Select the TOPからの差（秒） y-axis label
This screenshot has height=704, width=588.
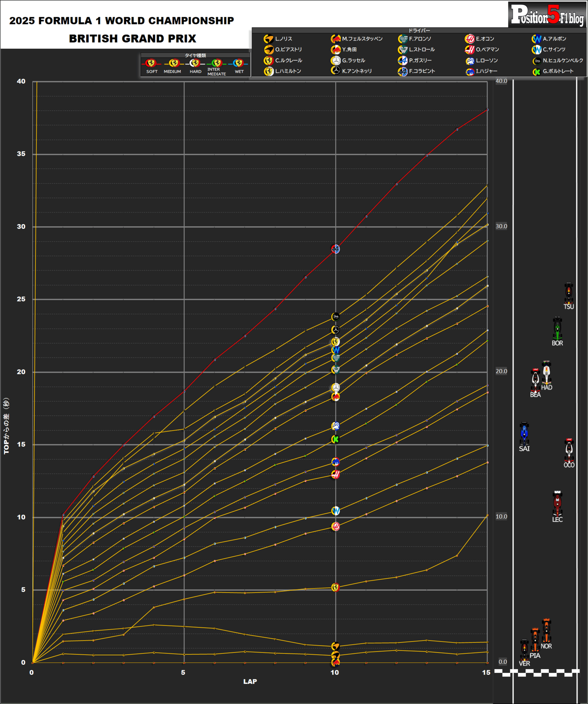6,426
